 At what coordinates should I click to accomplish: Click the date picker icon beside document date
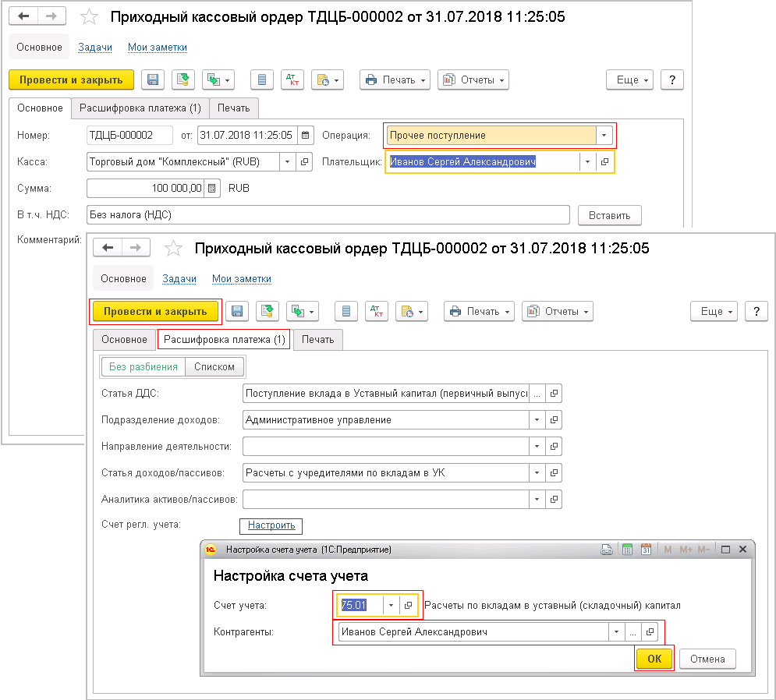coord(306,135)
